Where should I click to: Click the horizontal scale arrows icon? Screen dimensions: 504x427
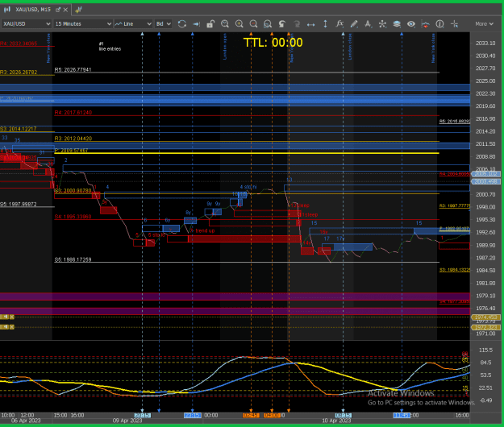[310, 23]
